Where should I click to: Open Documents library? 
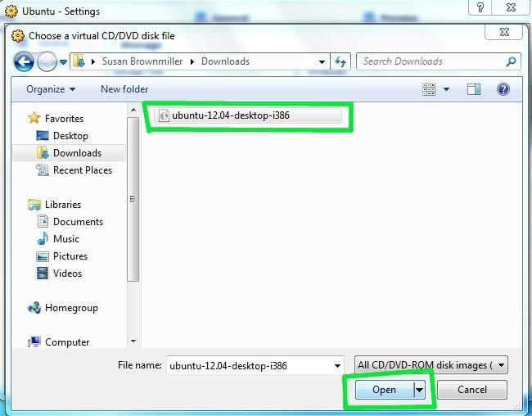point(78,222)
